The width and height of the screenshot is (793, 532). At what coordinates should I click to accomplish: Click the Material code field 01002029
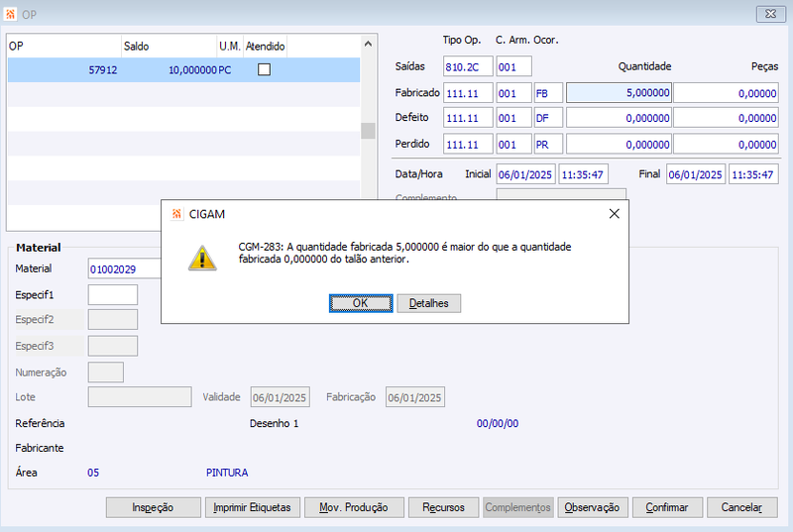[125, 268]
